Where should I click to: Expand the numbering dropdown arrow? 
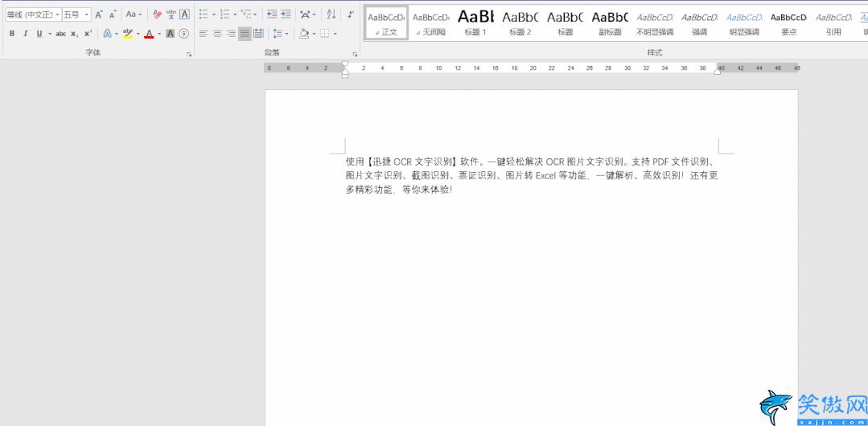(x=235, y=14)
